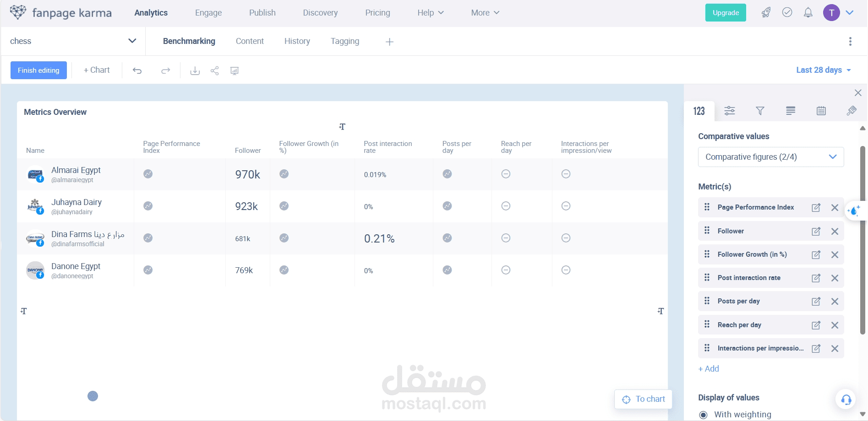Viewport: 868px width, 421px height.
Task: Edit the Post interaction rate metric
Action: 816,278
